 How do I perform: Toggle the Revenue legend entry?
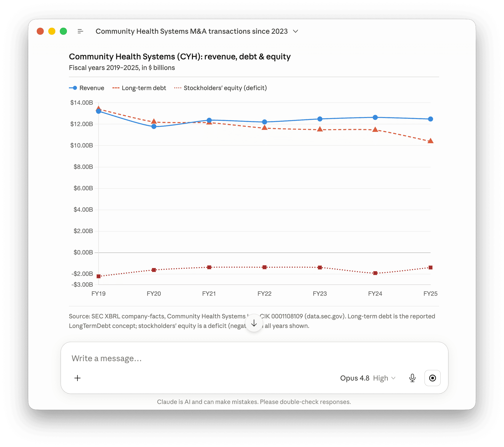coord(87,88)
